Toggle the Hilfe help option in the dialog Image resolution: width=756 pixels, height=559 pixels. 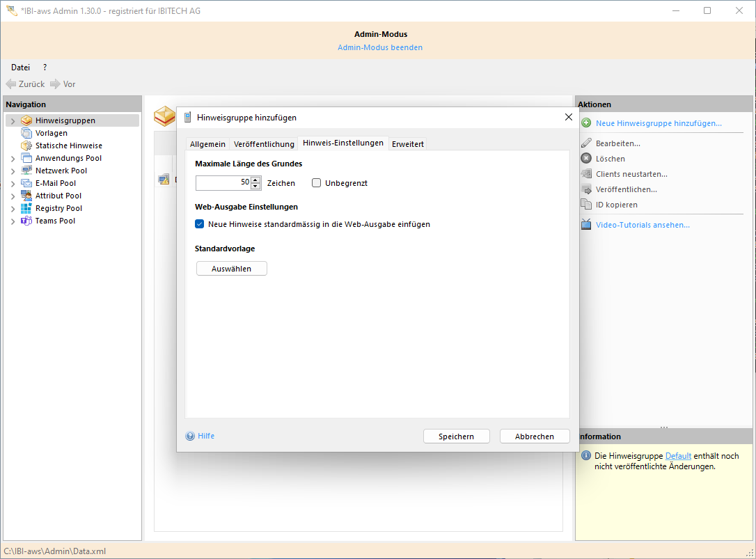200,436
